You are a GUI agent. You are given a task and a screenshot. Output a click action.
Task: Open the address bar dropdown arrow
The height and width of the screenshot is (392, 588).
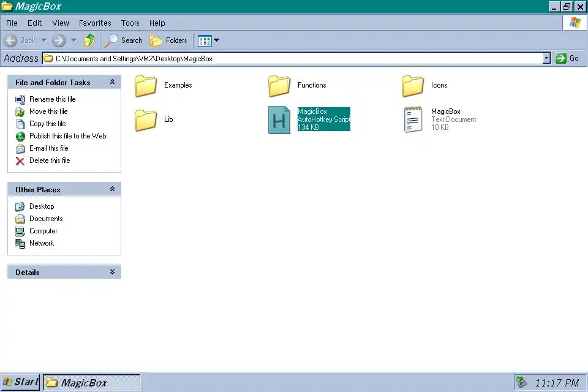point(546,58)
